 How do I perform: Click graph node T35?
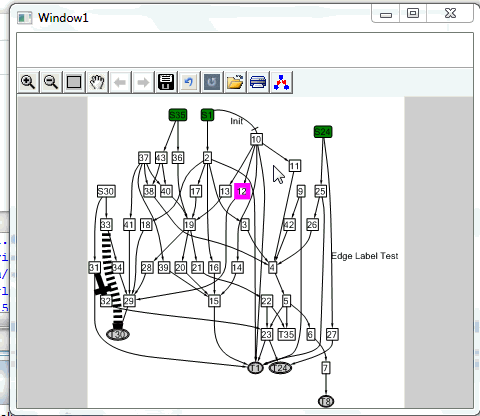286,334
